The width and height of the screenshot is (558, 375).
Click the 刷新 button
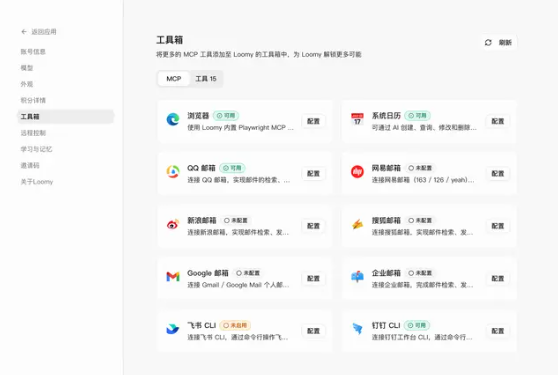pos(499,43)
